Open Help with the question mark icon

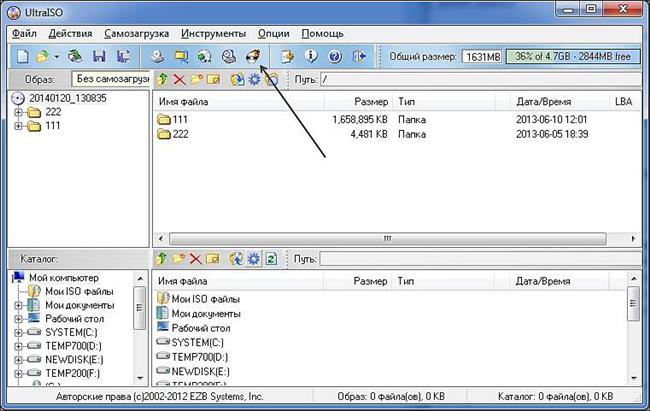[335, 56]
